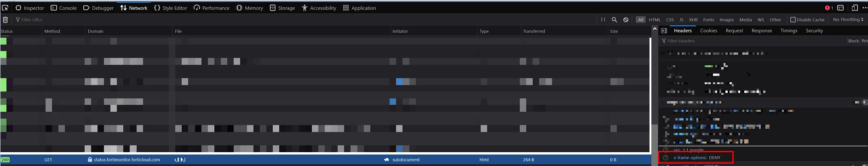Viewport: 868px width, 166px height.
Task: Filter requests by WS type
Action: 761,20
